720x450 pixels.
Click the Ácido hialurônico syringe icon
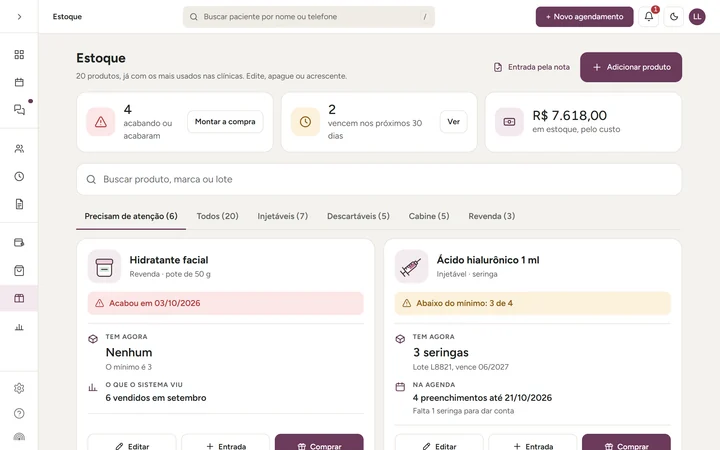point(411,266)
